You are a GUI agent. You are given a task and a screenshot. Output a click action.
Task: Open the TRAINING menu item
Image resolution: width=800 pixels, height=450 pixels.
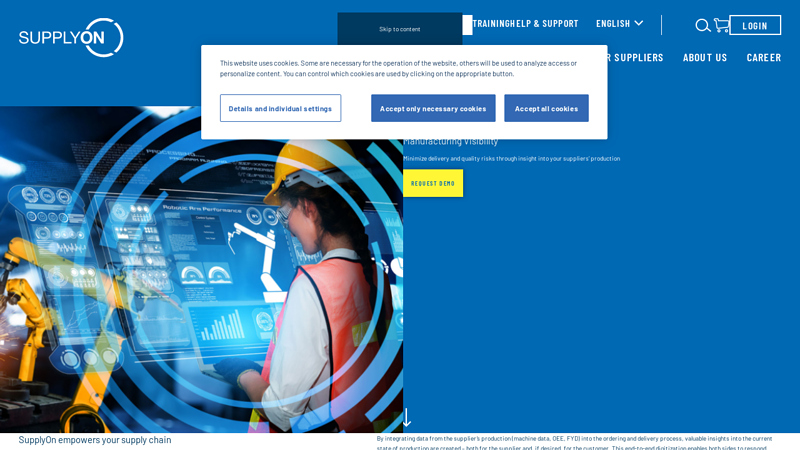point(491,23)
